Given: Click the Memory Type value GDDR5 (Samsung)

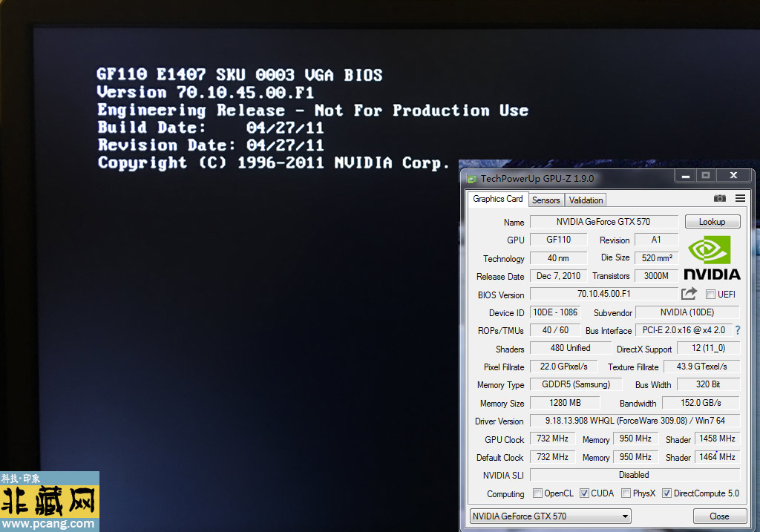Looking at the screenshot, I should (x=576, y=384).
